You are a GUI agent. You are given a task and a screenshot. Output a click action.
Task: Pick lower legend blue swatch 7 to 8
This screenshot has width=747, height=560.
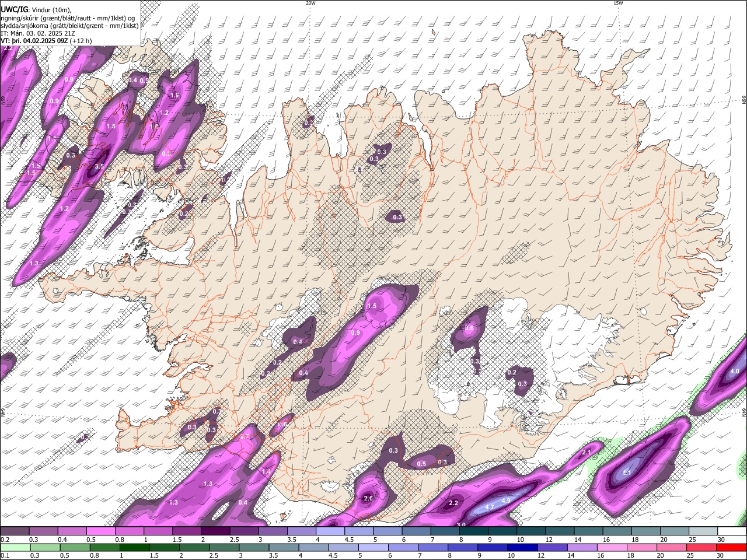point(434,547)
